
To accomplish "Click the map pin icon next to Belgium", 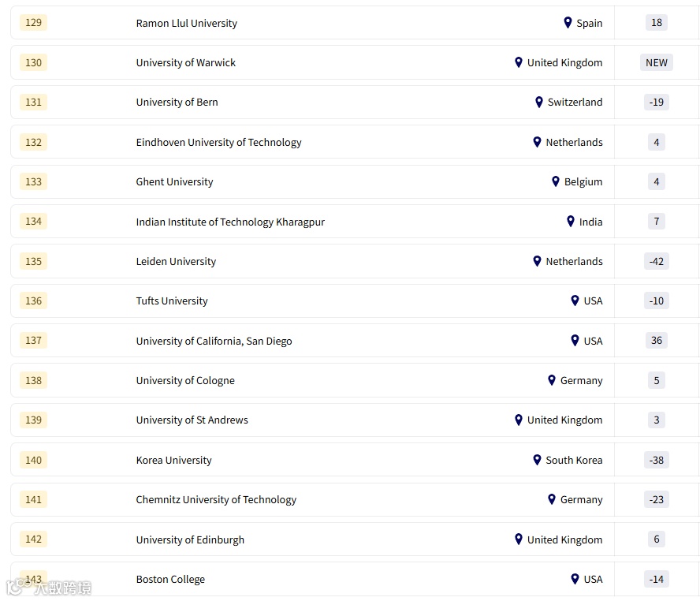I will [x=556, y=181].
